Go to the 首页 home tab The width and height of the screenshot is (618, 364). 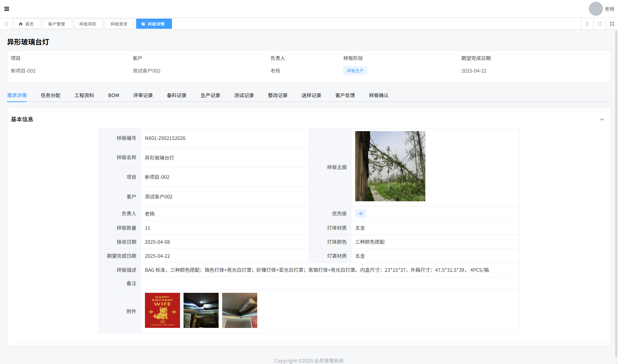[x=27, y=24]
